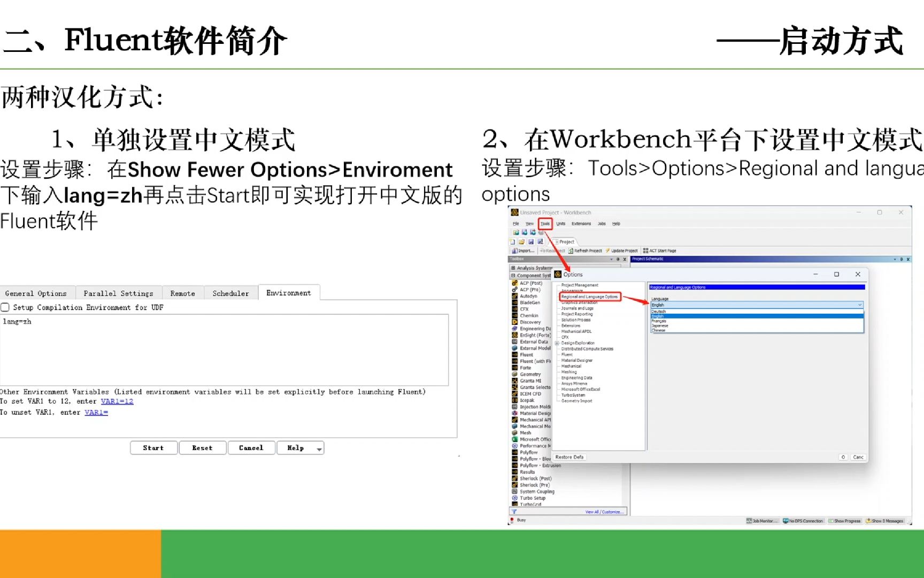
Task: Open the Workbench File menu
Action: tap(516, 224)
